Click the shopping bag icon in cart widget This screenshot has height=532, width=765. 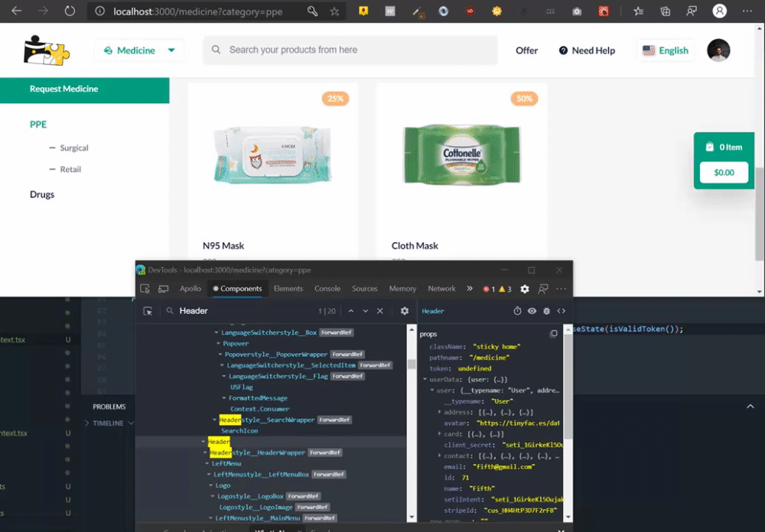click(709, 147)
